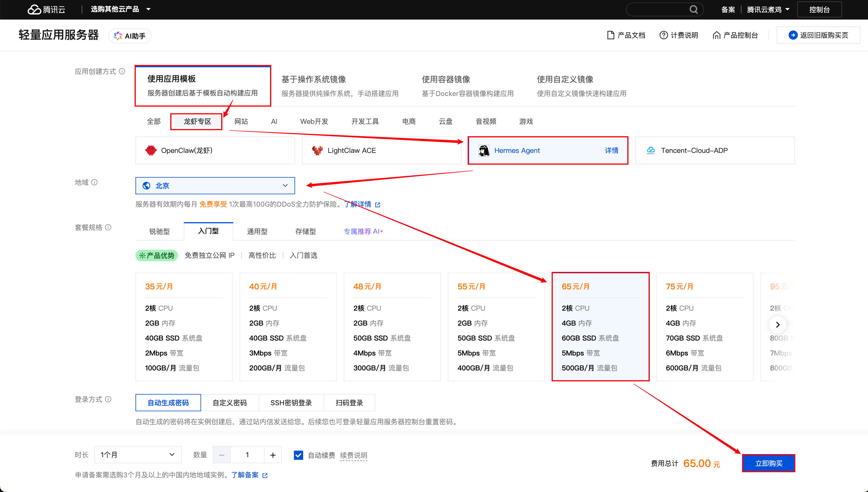This screenshot has height=492, width=868.
Task: Click the OpenClaw(龙虾) pig icon
Action: [x=152, y=150]
